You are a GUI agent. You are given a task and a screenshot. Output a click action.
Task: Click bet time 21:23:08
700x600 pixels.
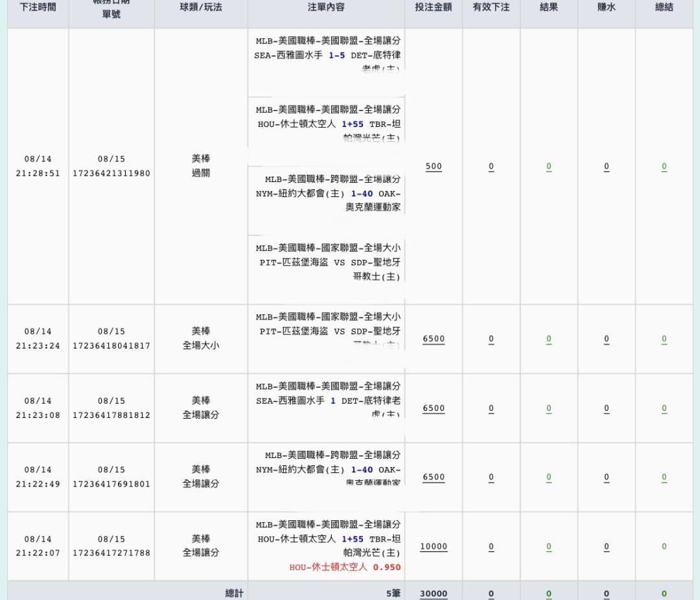click(38, 415)
